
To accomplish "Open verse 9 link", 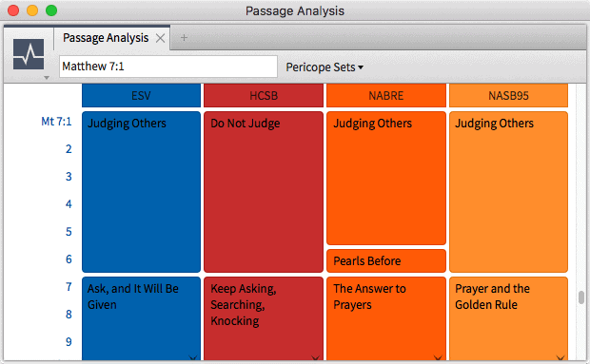I will click(x=69, y=342).
